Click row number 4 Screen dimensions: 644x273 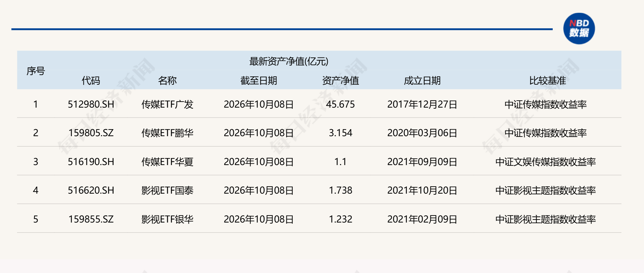36,190
